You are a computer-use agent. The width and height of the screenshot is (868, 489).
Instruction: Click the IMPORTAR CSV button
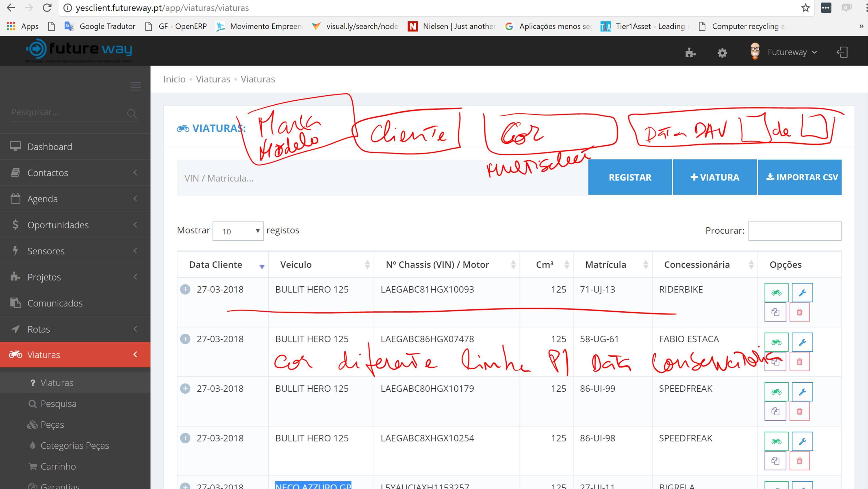pyautogui.click(x=800, y=177)
